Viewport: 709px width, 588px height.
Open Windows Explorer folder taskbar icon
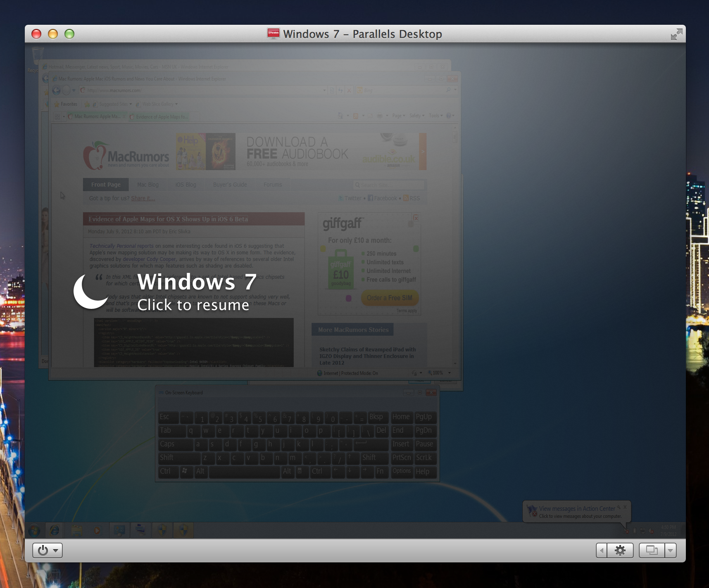(x=77, y=530)
